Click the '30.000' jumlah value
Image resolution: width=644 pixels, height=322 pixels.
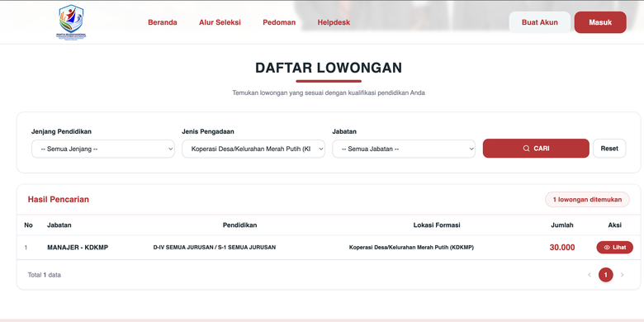tap(562, 248)
